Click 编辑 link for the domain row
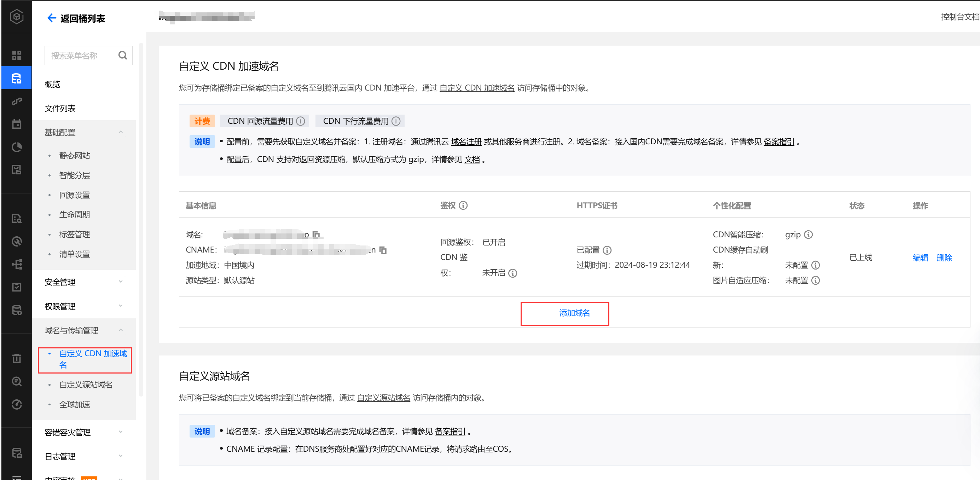The height and width of the screenshot is (480, 980). (920, 258)
